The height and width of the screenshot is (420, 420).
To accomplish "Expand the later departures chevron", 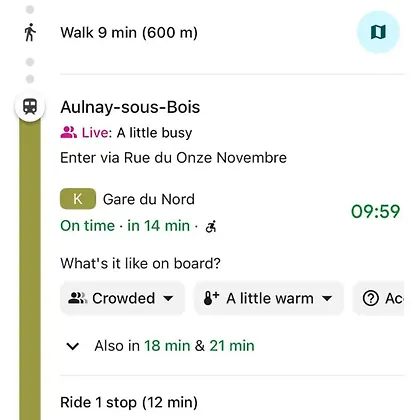I will 72,346.
